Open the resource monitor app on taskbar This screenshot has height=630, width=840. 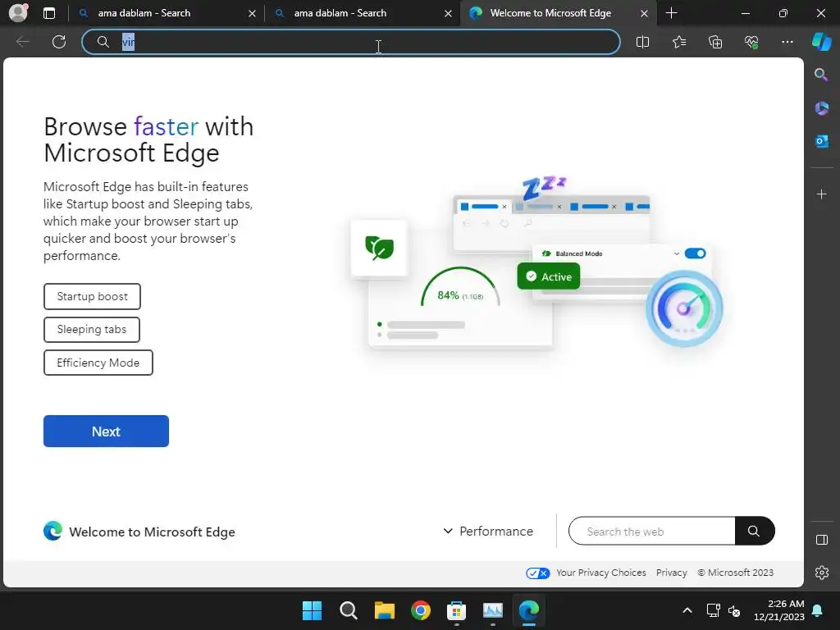click(493, 610)
